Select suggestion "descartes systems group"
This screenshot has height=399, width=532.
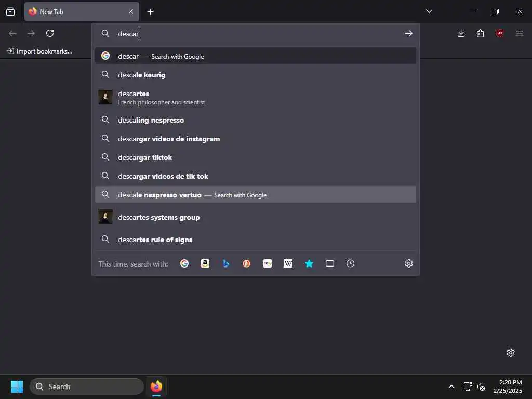256,217
